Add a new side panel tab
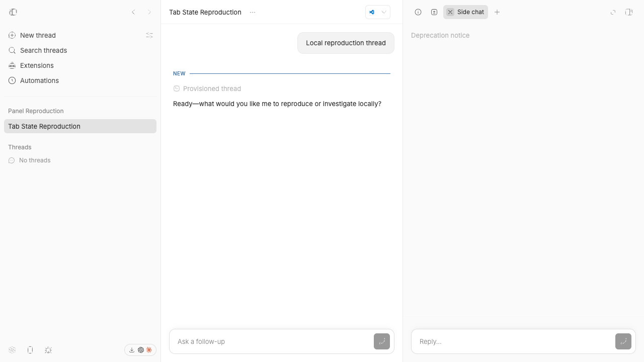The height and width of the screenshot is (362, 644). tap(497, 12)
